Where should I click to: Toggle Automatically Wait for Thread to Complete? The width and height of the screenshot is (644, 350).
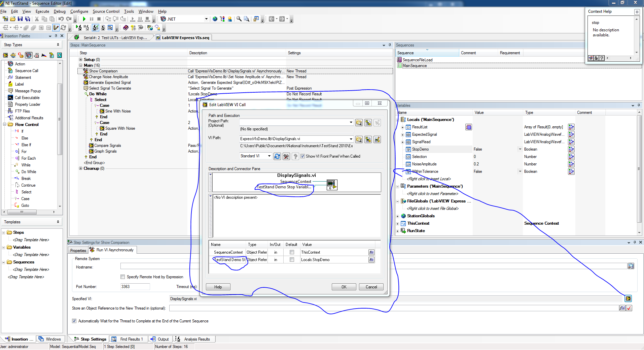74,321
